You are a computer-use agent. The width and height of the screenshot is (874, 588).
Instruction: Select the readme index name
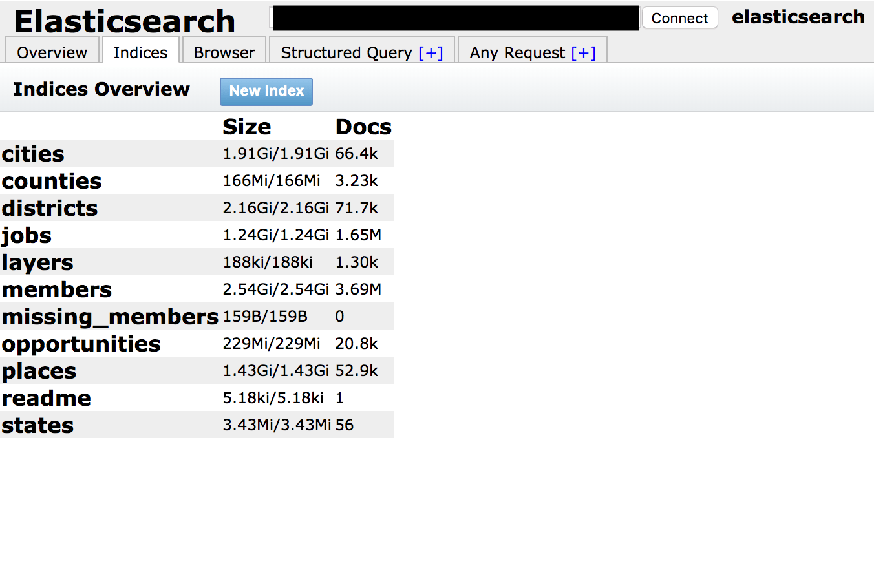[47, 398]
